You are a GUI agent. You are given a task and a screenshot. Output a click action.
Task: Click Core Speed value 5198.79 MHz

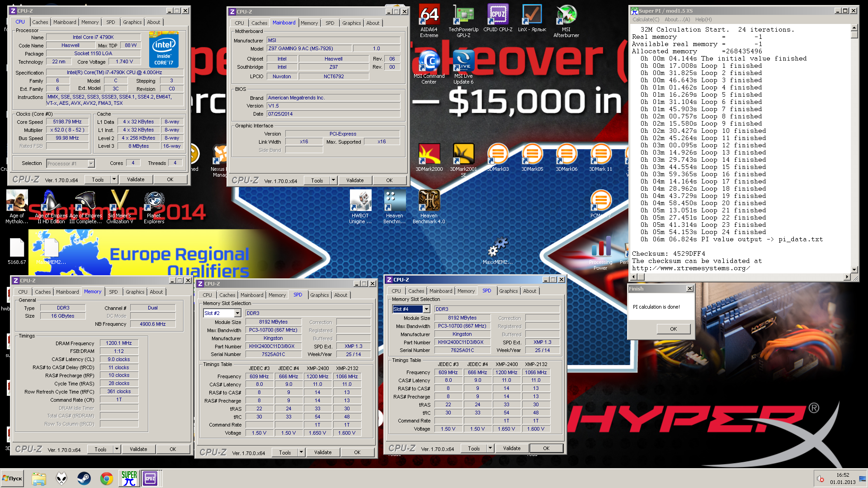67,122
